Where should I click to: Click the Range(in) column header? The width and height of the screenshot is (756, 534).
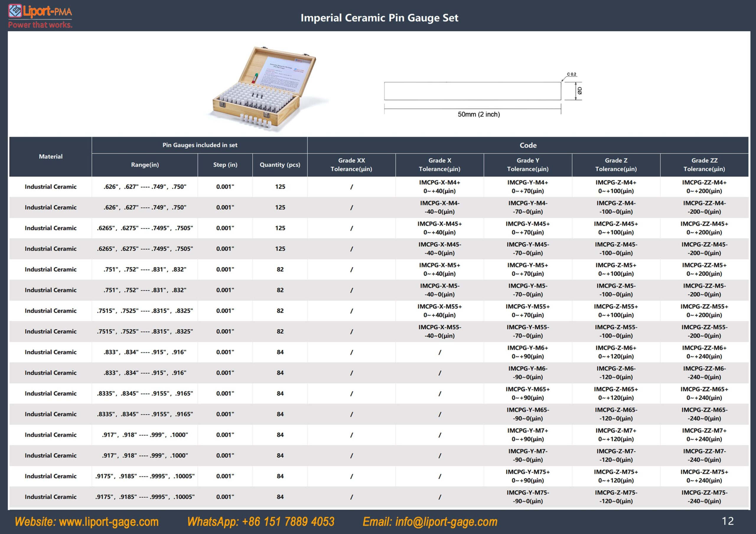[x=145, y=165]
